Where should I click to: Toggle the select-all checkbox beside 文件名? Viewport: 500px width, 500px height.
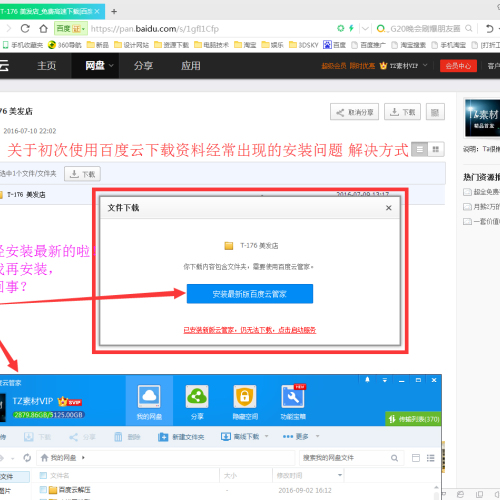[43, 475]
